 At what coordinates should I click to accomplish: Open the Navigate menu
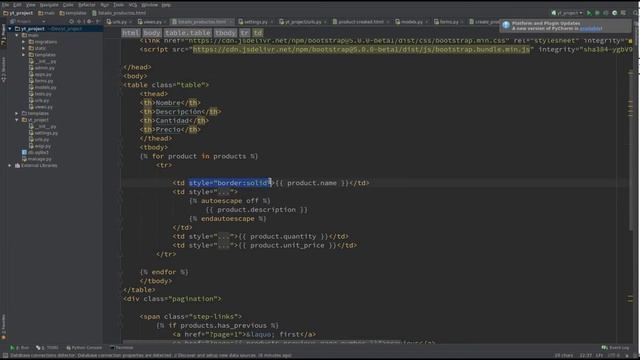tap(49, 5)
